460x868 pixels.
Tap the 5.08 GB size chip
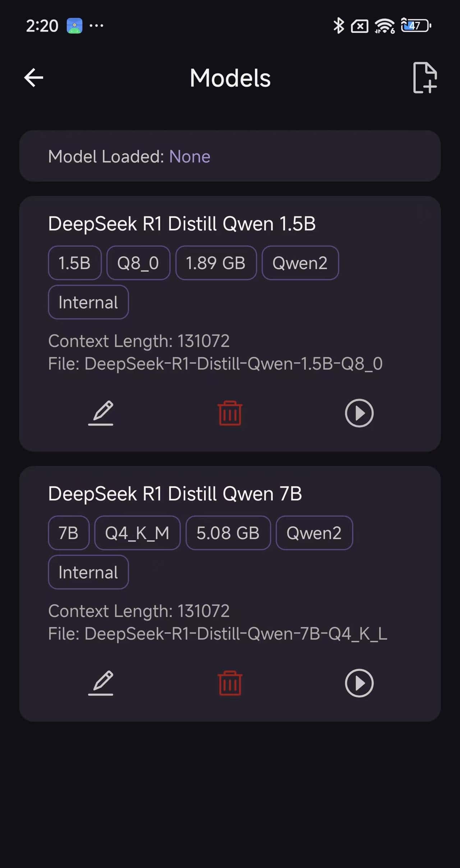pyautogui.click(x=228, y=533)
